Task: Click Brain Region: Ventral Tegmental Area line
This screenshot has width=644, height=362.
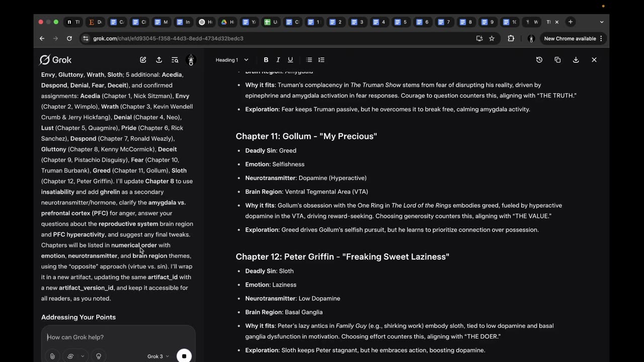Action: (306, 192)
